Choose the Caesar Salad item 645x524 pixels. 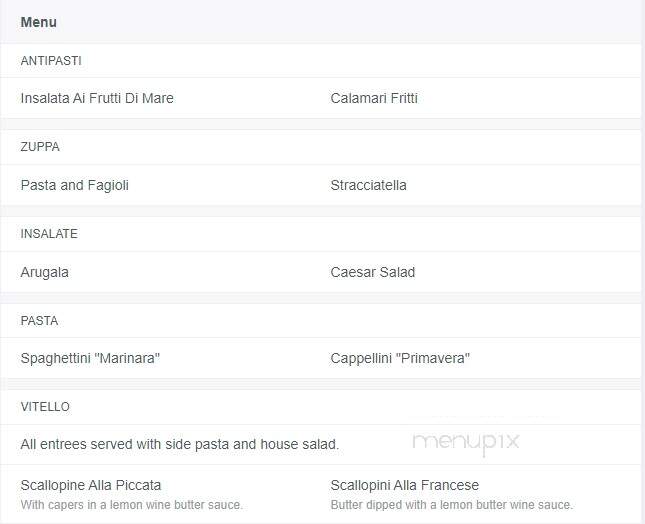point(373,272)
